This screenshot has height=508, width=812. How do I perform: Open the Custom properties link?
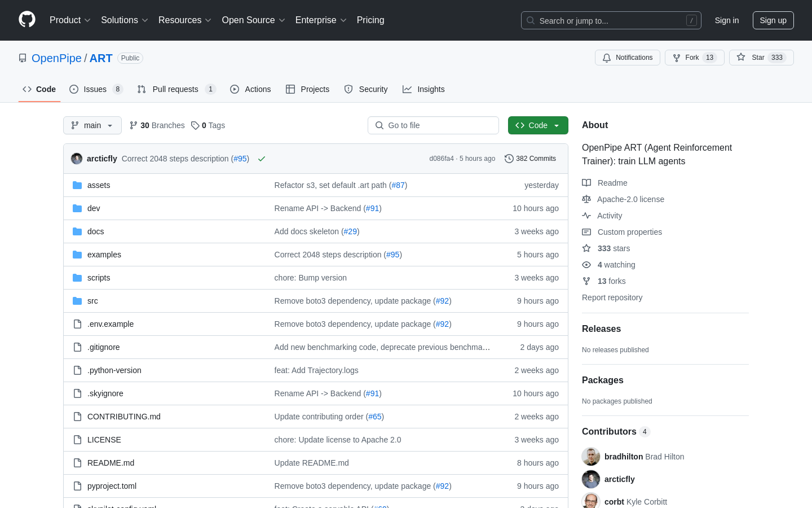[630, 232]
